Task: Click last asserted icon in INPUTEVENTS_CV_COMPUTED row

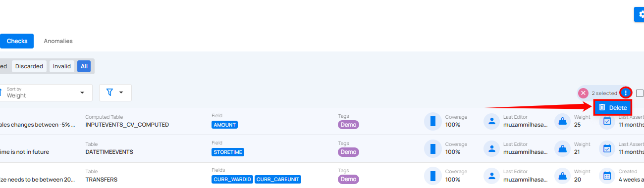Action: (x=607, y=121)
